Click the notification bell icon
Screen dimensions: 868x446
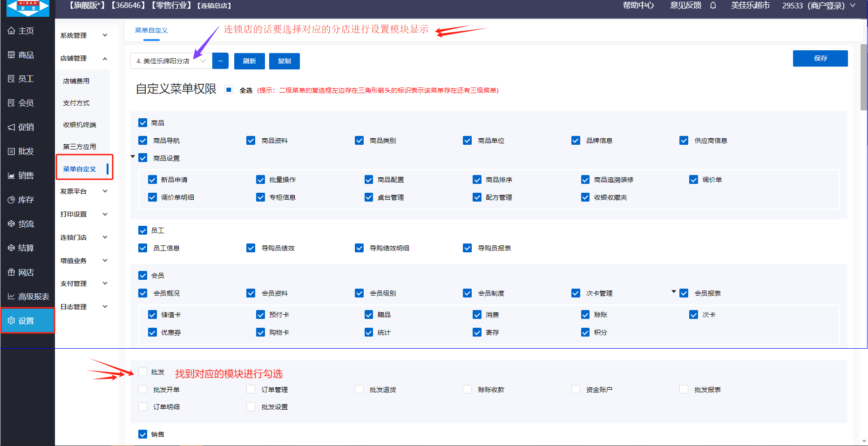(713, 6)
